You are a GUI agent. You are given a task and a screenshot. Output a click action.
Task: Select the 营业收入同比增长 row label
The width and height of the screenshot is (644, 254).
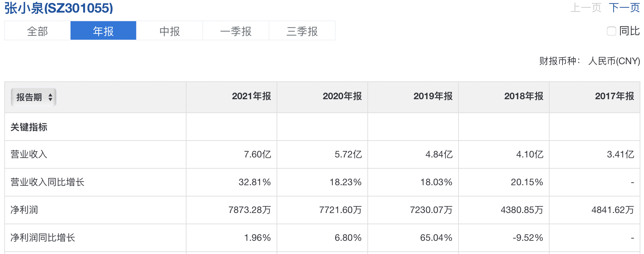pos(48,182)
